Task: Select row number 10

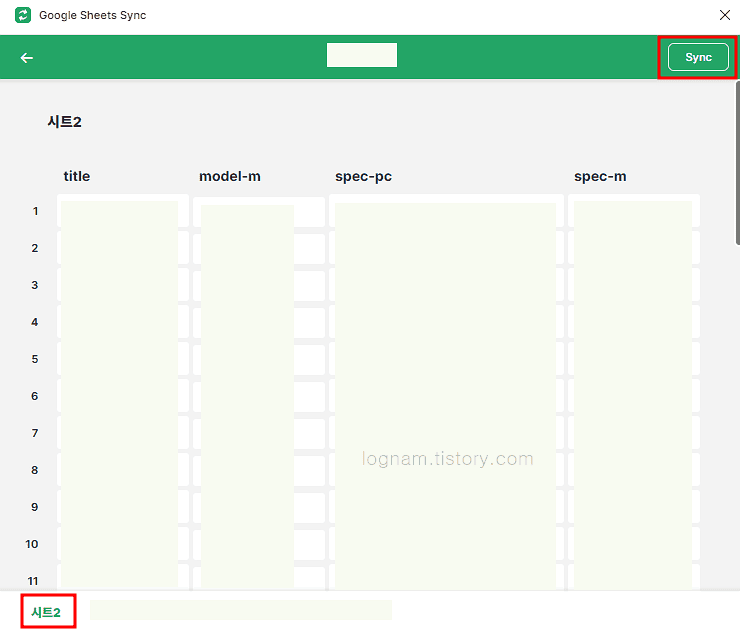Action: [x=32, y=544]
